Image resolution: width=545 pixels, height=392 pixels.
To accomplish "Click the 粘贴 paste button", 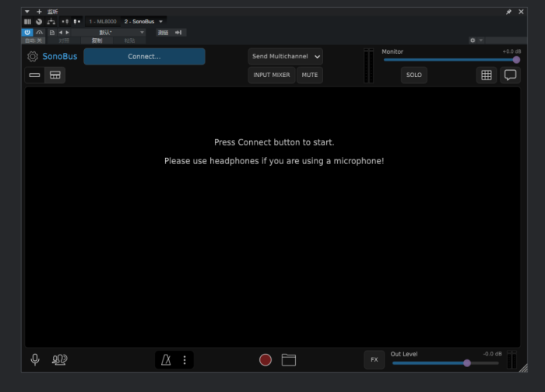I will coord(129,40).
